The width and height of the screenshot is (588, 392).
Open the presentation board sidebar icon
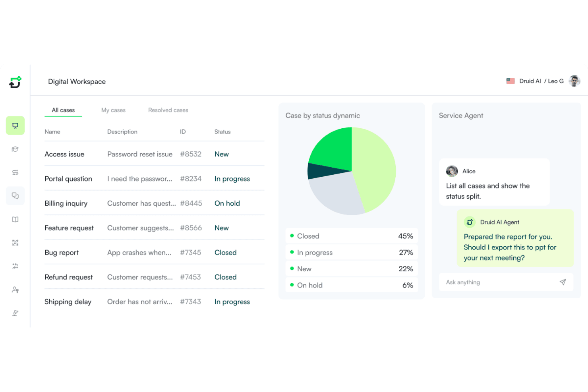tap(15, 126)
